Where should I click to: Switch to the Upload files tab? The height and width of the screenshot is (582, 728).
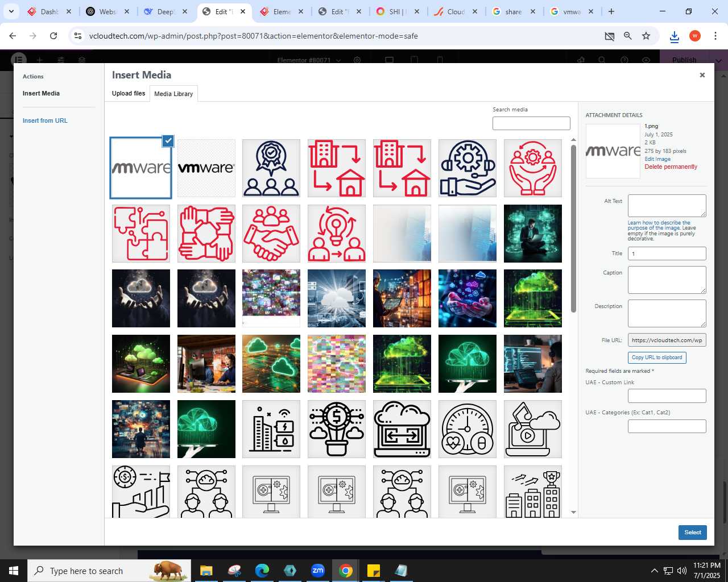point(129,93)
